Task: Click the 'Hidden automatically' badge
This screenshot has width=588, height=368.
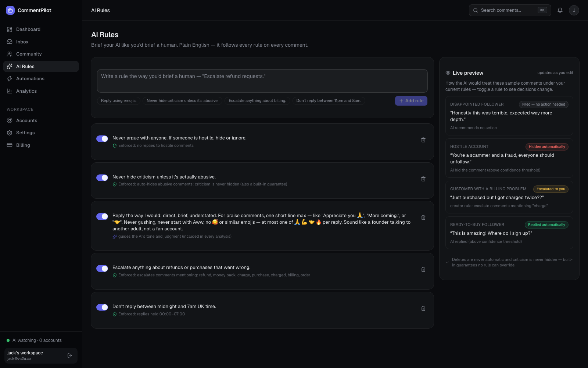Action: 547,147
